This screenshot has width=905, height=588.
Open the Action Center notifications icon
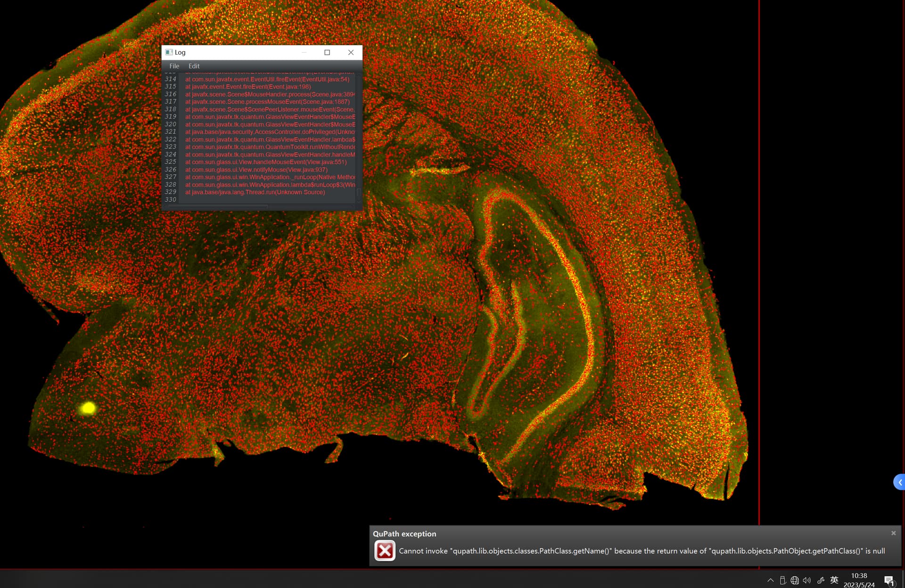click(889, 580)
